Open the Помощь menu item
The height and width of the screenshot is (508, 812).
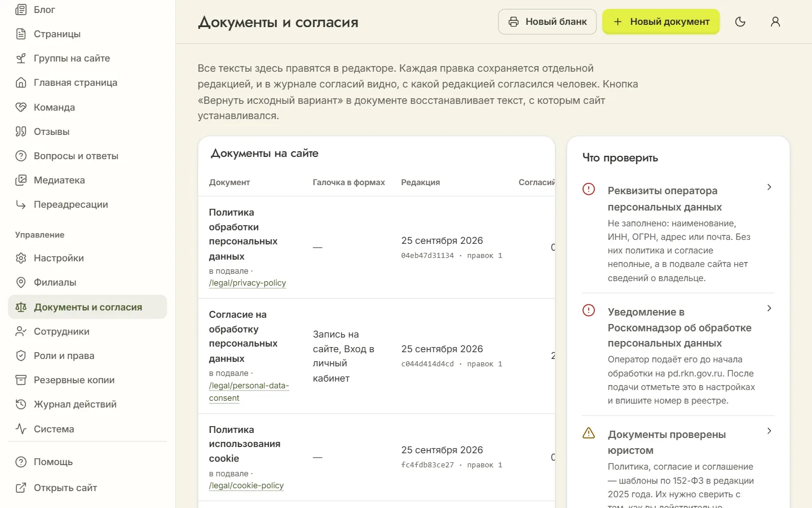click(x=87, y=462)
